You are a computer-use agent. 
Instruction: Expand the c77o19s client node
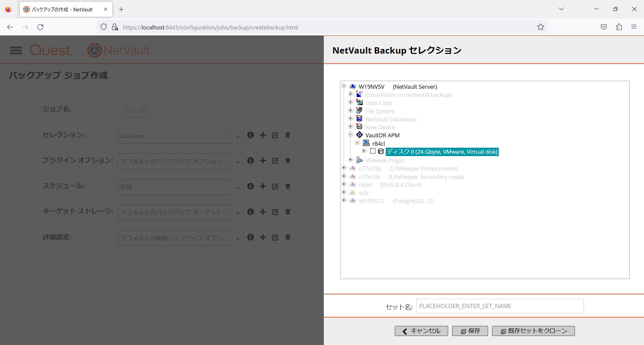(344, 176)
